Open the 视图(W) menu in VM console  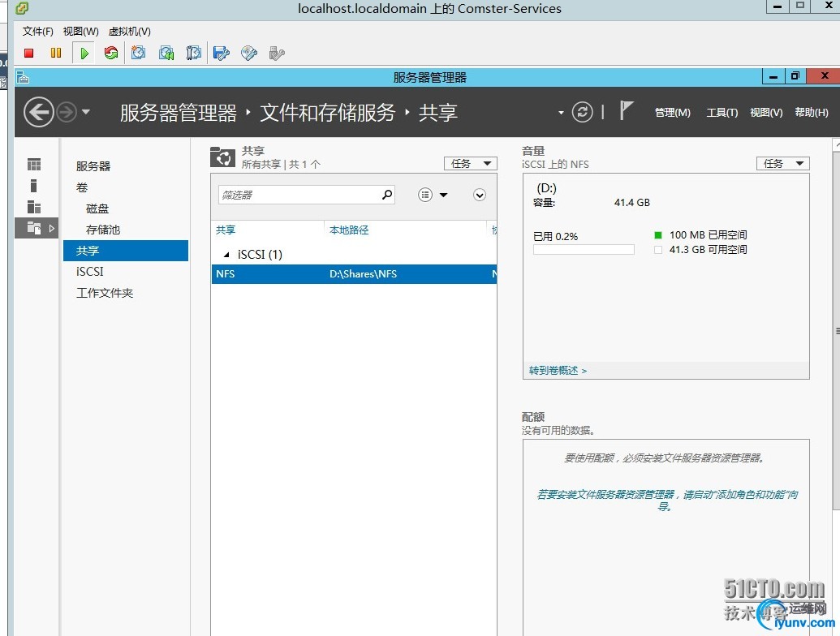(x=81, y=31)
